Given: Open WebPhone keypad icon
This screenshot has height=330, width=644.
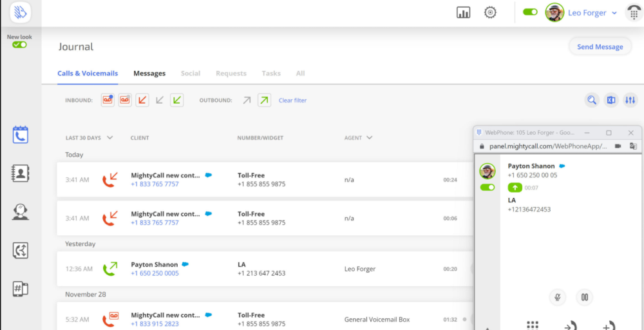Looking at the screenshot, I should point(533,325).
